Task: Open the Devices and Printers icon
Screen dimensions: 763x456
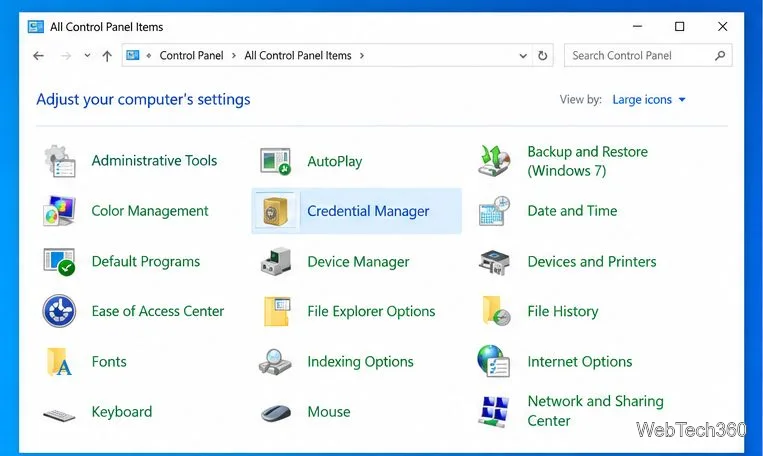Action: 494,262
